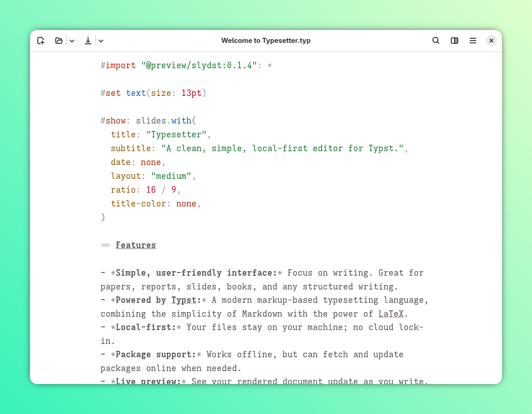Open the hamburger main menu

point(473,41)
